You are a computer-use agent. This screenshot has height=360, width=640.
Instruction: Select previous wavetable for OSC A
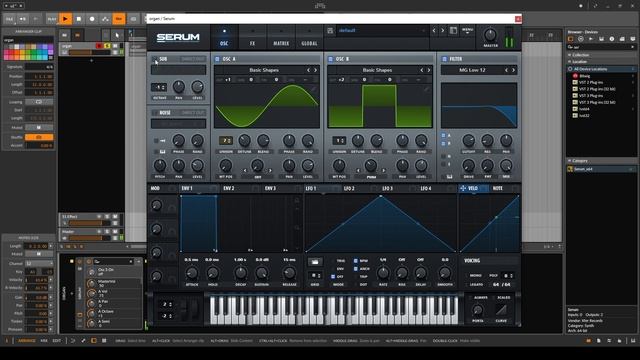[308, 70]
